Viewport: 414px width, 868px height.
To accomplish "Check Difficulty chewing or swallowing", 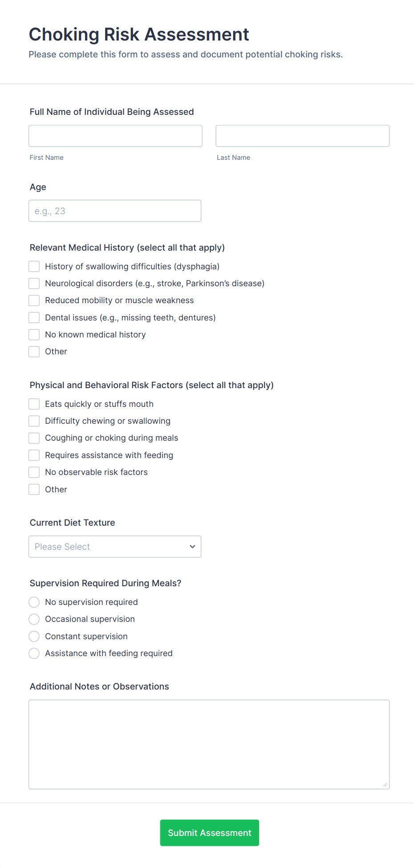I will [x=34, y=421].
